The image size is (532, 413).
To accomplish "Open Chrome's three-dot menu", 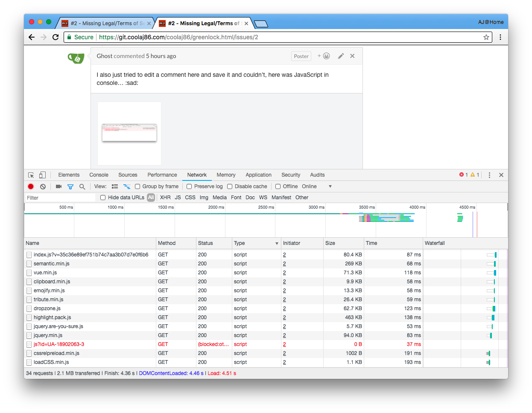I will [500, 37].
